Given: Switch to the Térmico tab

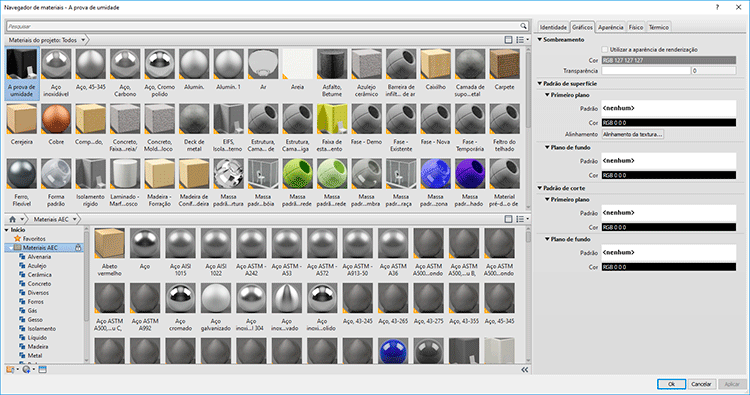Looking at the screenshot, I should tap(659, 27).
